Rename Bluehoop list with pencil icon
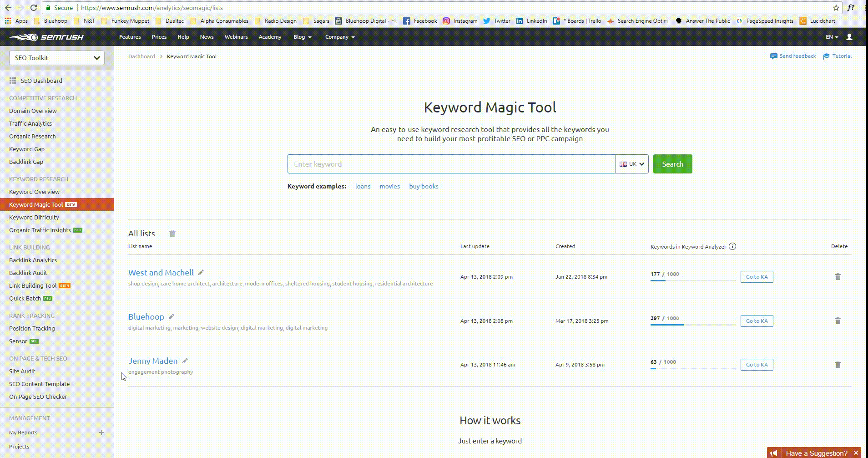 tap(172, 316)
